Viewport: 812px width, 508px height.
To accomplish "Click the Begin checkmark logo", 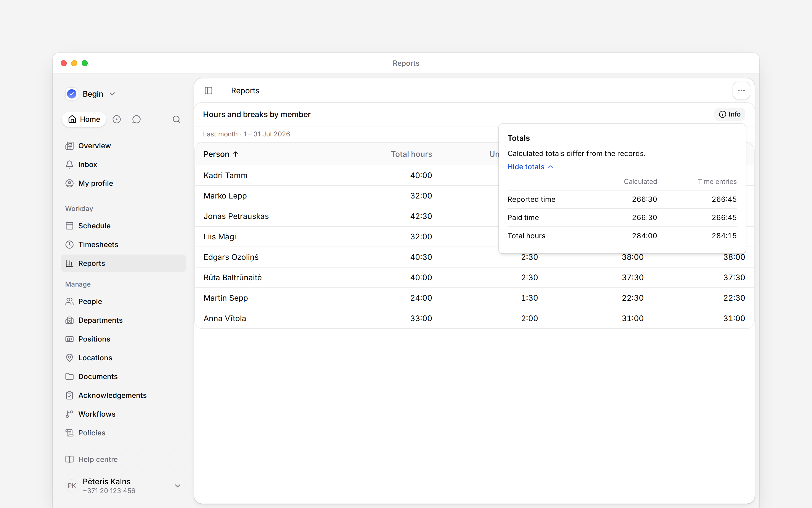I will pos(72,94).
